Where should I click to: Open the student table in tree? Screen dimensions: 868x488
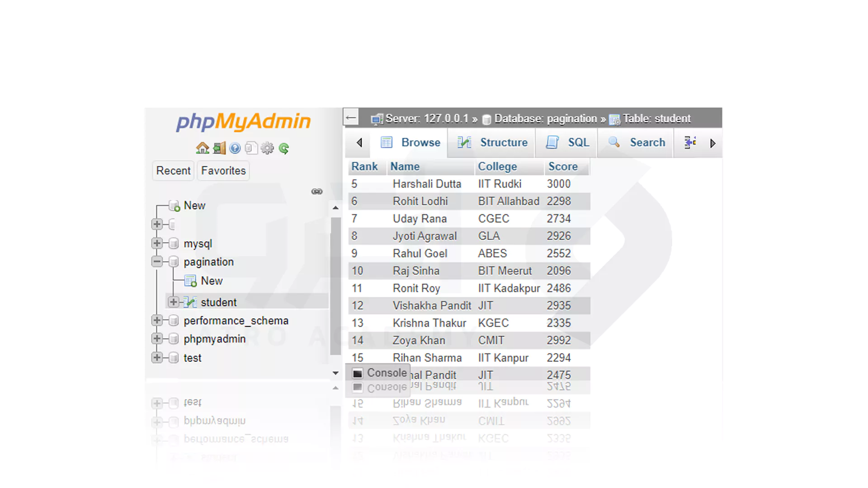pyautogui.click(x=218, y=302)
